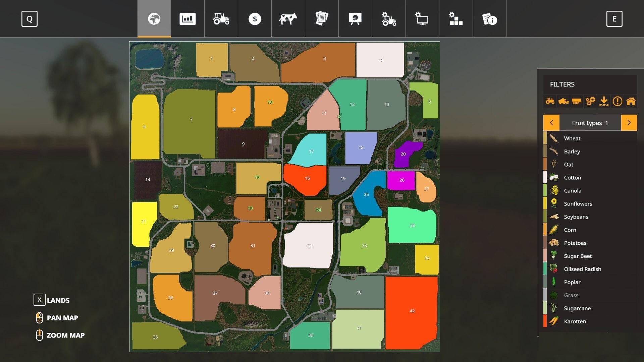Expand the Fruit types filter forward

coord(629,122)
